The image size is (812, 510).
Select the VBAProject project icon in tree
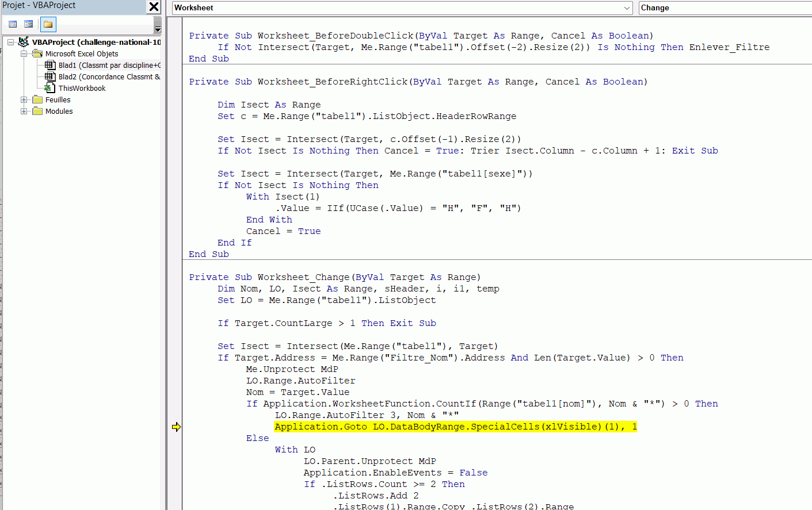tap(24, 42)
